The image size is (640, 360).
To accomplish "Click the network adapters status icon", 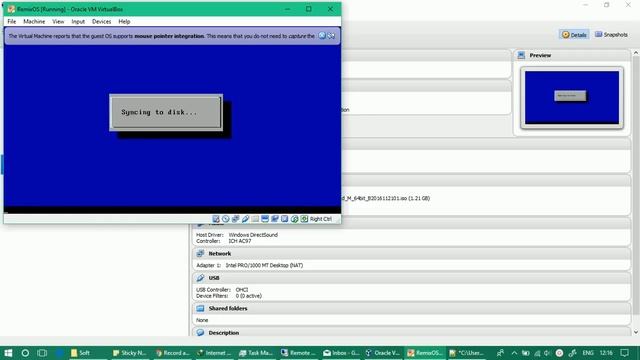I will tap(236, 219).
